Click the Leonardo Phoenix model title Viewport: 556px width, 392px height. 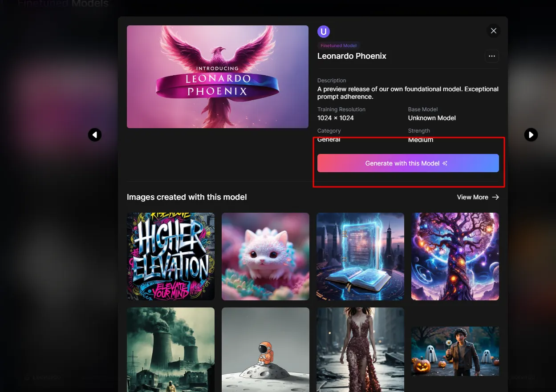coord(352,56)
